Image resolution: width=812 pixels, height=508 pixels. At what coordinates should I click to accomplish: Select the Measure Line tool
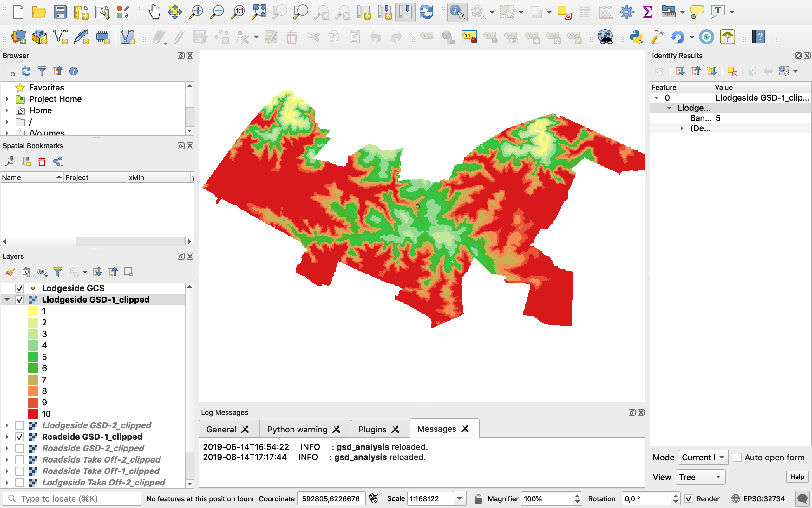click(668, 12)
